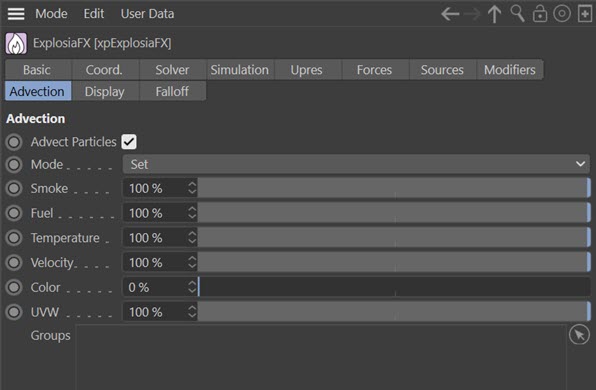This screenshot has width=596, height=390.
Task: Switch to the Solver tab
Action: pos(173,70)
